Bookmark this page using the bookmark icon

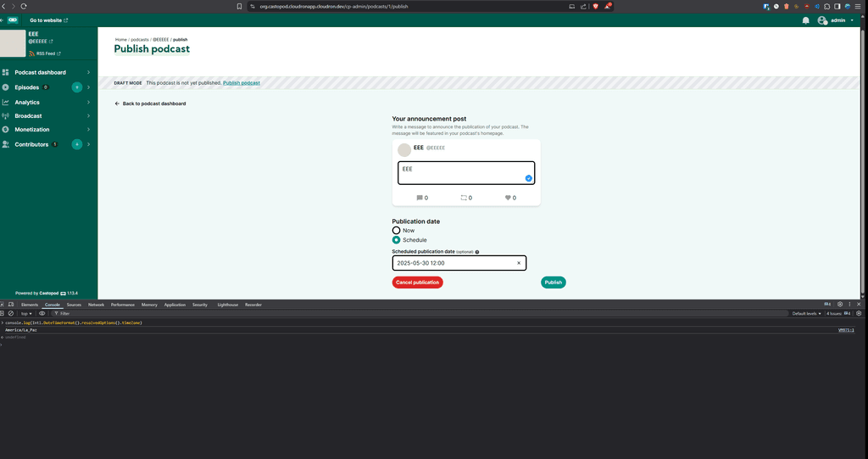239,6
